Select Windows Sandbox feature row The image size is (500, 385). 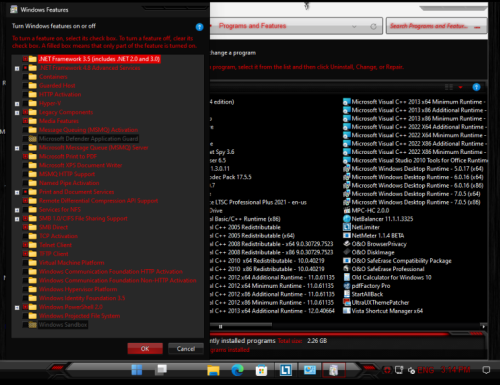63,325
